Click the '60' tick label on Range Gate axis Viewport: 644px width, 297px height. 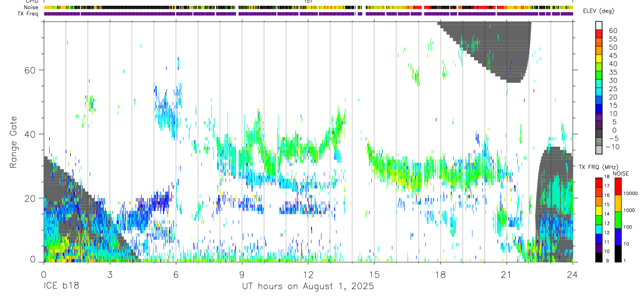click(x=31, y=70)
